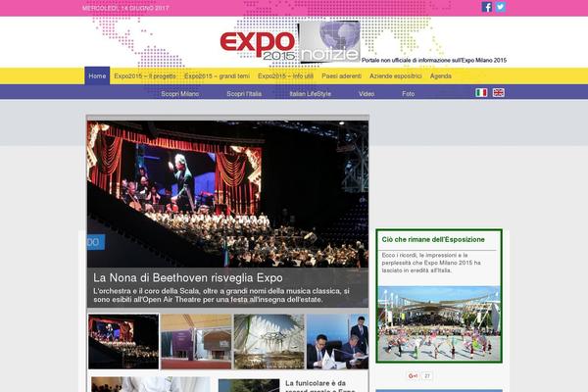Open the Aziende espositrici menu item

click(x=396, y=76)
